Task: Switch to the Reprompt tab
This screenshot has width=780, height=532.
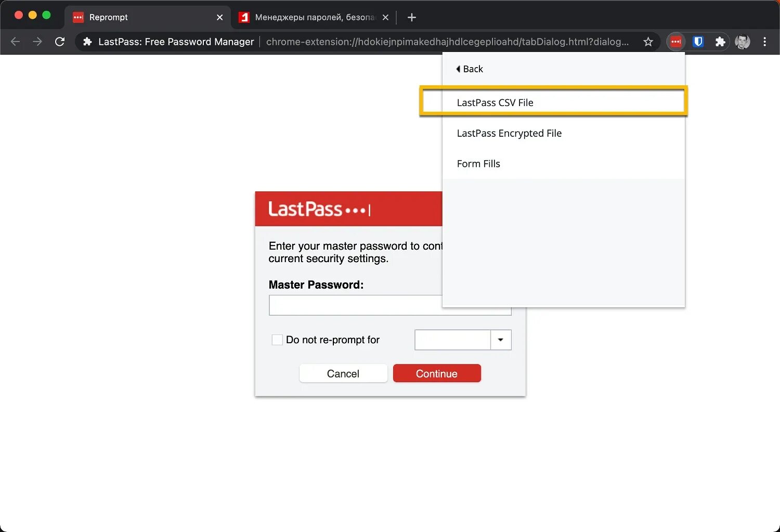Action: (148, 17)
